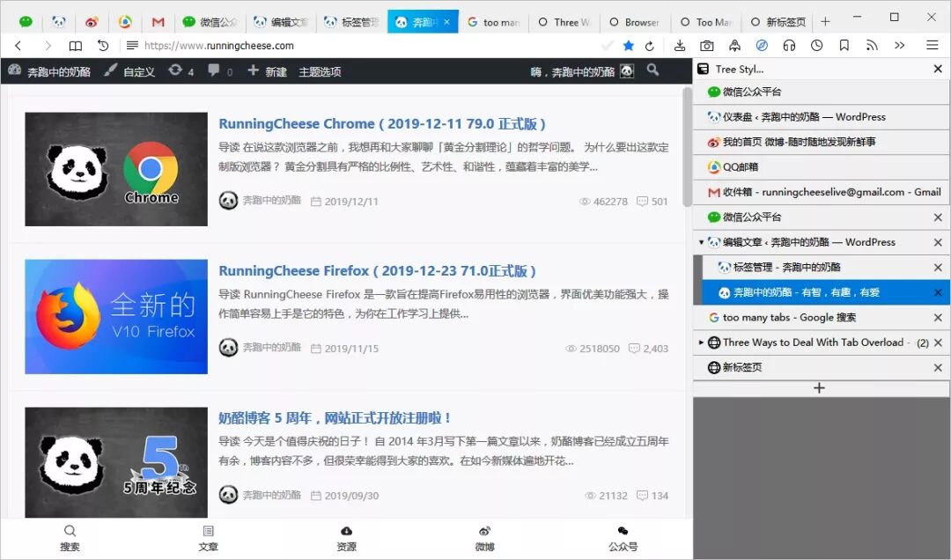951x560 pixels.
Task: Switch to the 新标签页 tab in tab strip
Action: pos(778,22)
